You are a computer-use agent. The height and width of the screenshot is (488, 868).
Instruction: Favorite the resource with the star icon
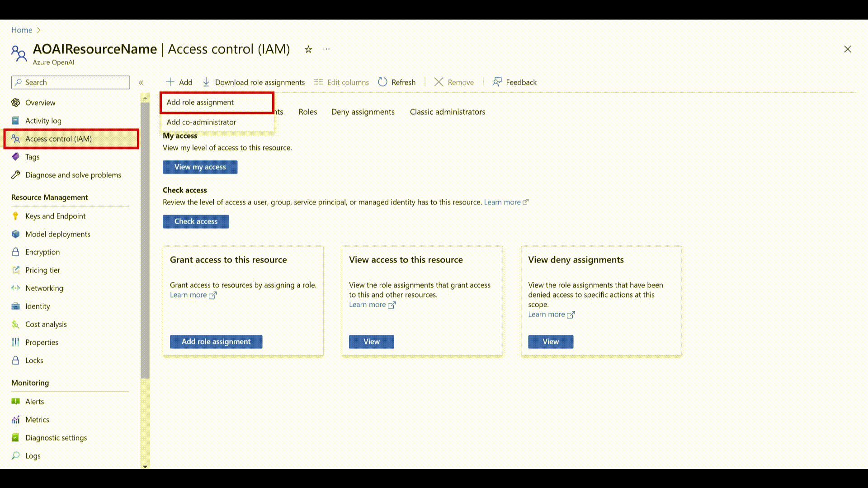tap(308, 49)
